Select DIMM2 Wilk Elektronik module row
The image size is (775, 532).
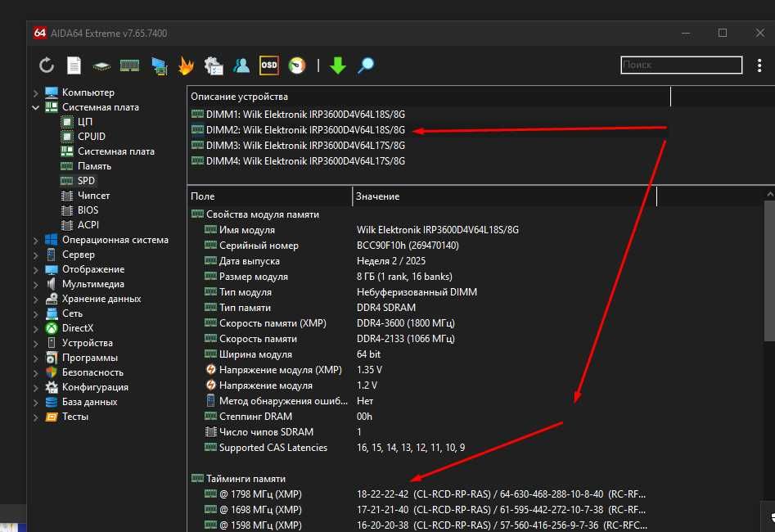click(x=298, y=130)
